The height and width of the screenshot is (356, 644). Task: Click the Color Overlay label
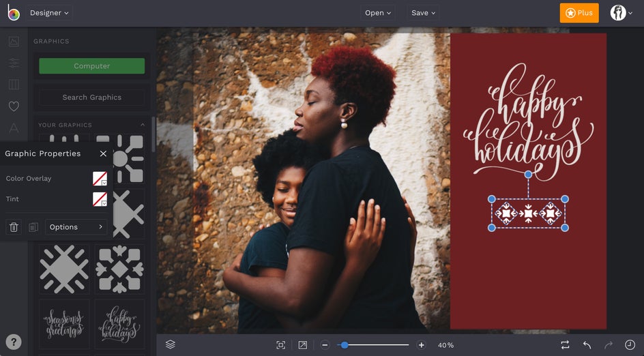[29, 179]
